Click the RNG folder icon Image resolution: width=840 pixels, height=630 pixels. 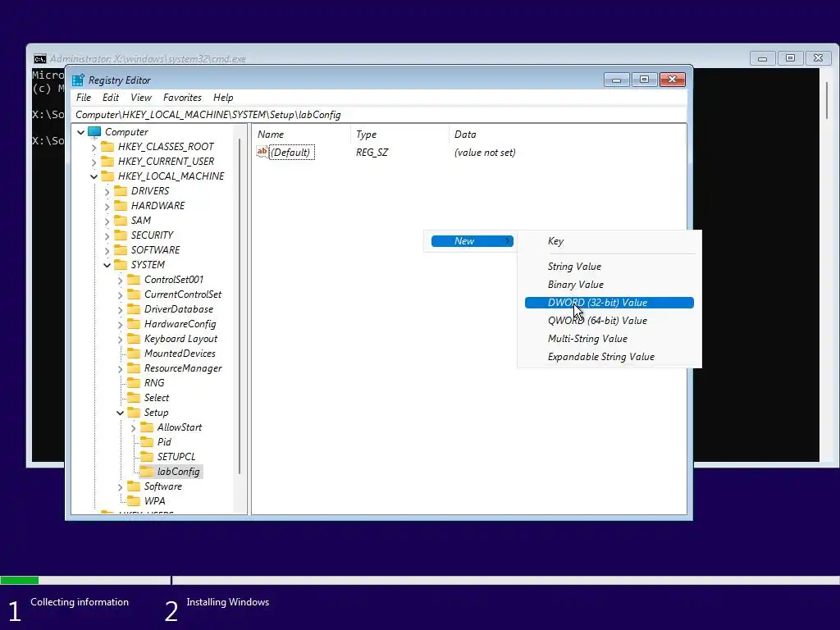[134, 383]
